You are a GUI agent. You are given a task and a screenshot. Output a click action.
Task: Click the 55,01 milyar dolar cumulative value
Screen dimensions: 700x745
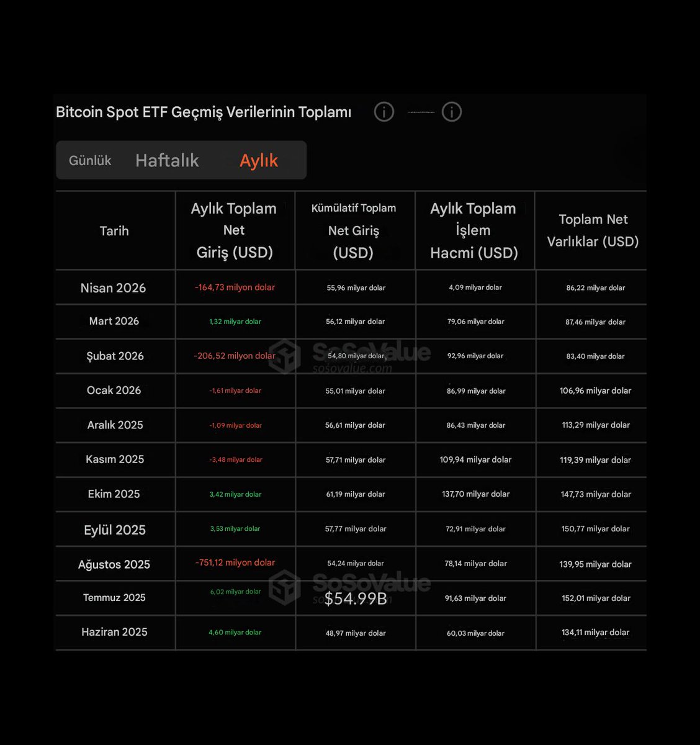pyautogui.click(x=356, y=391)
